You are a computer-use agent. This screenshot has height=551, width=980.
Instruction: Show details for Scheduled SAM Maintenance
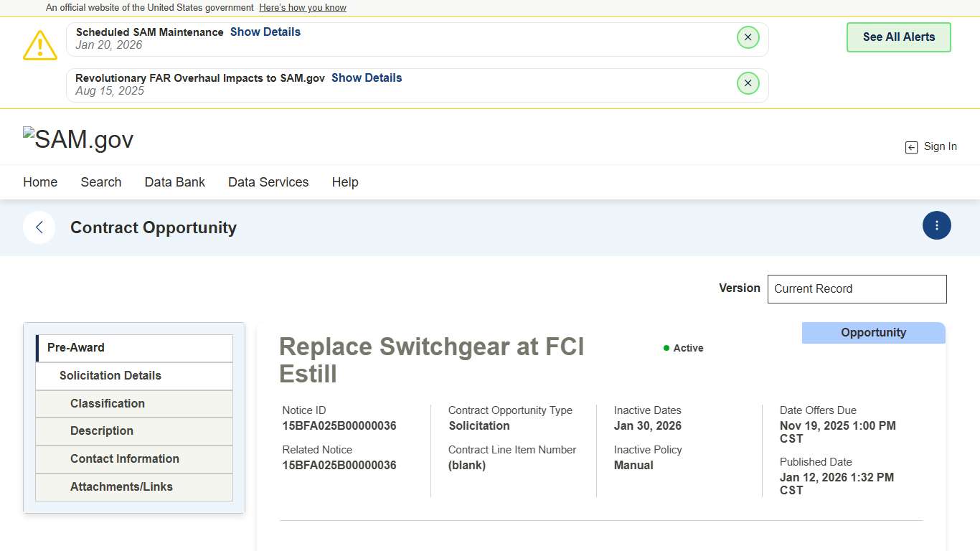(x=265, y=32)
